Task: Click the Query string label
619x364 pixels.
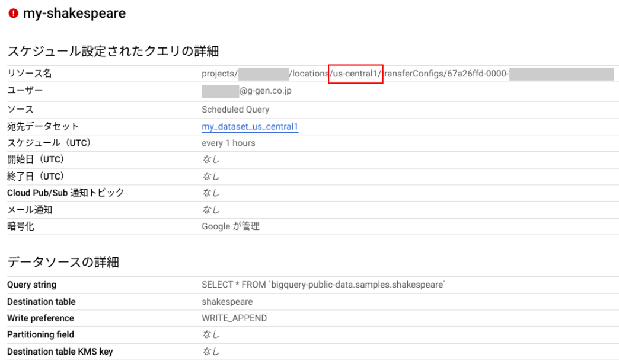Action: (31, 285)
